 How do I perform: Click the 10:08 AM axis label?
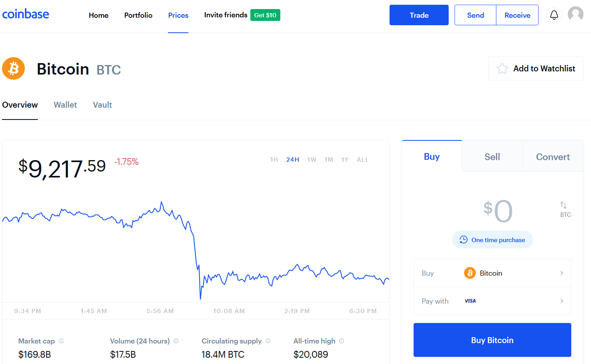coord(229,311)
